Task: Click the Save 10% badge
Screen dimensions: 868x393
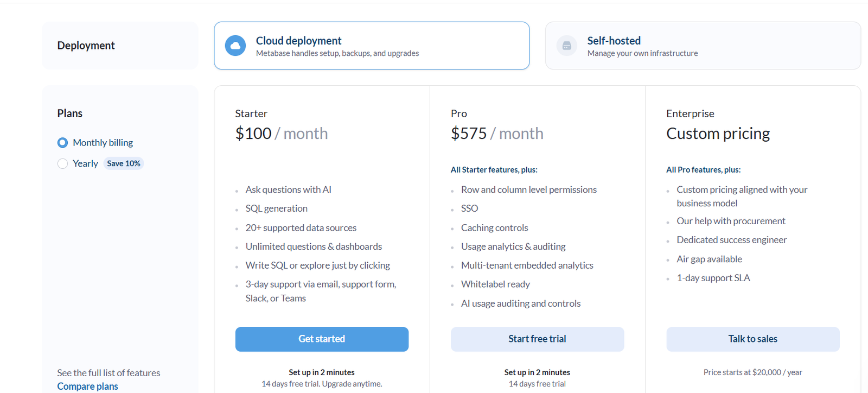Action: point(124,163)
